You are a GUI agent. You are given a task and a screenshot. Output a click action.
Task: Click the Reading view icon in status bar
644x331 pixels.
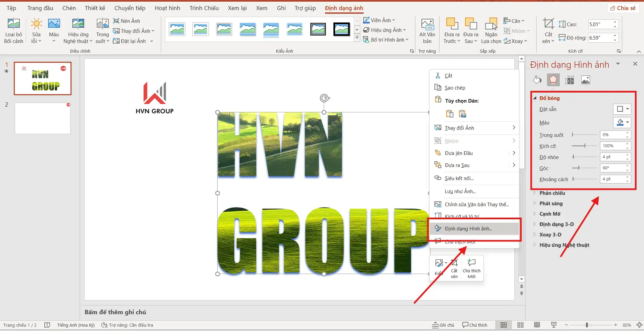pyautogui.click(x=537, y=325)
